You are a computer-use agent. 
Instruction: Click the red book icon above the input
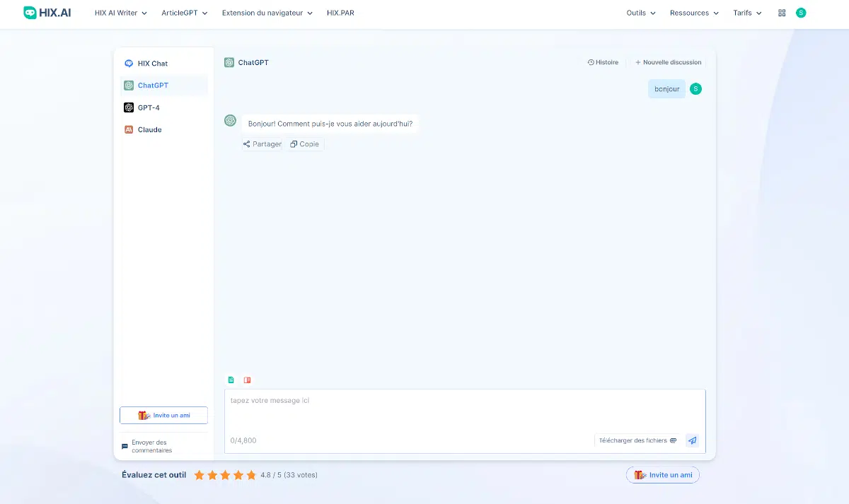click(x=248, y=380)
